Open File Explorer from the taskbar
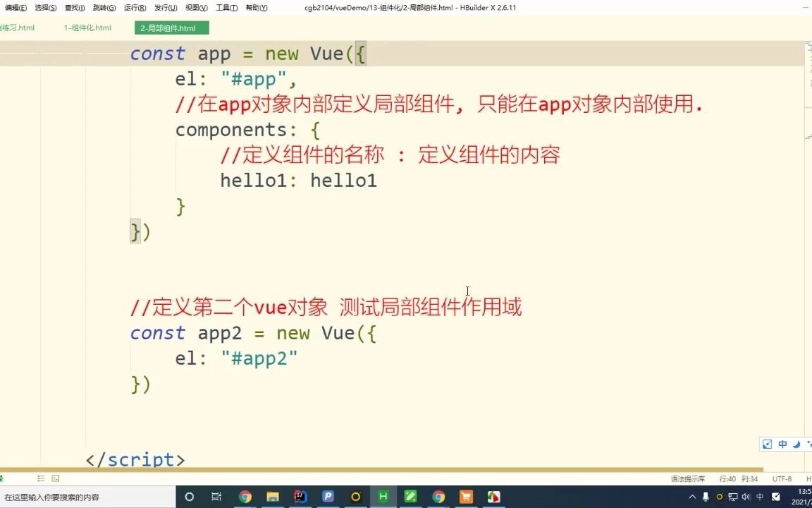Image resolution: width=812 pixels, height=508 pixels. point(272,497)
